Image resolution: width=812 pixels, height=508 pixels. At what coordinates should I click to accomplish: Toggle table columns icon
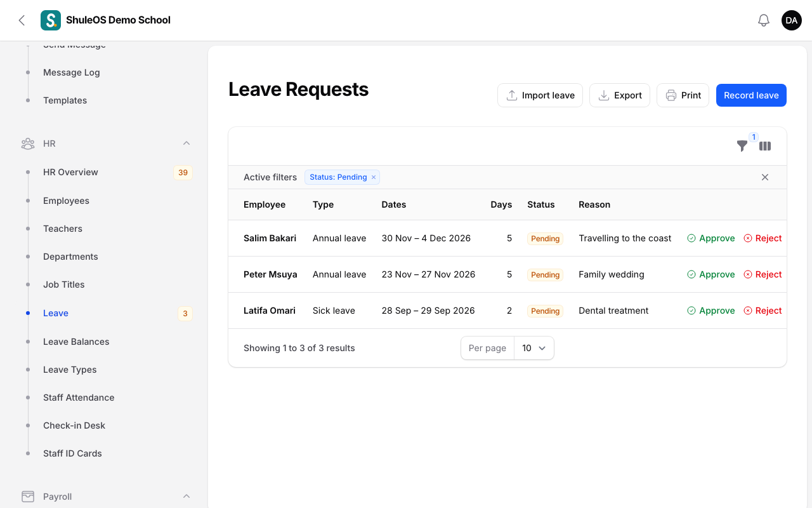point(765,146)
